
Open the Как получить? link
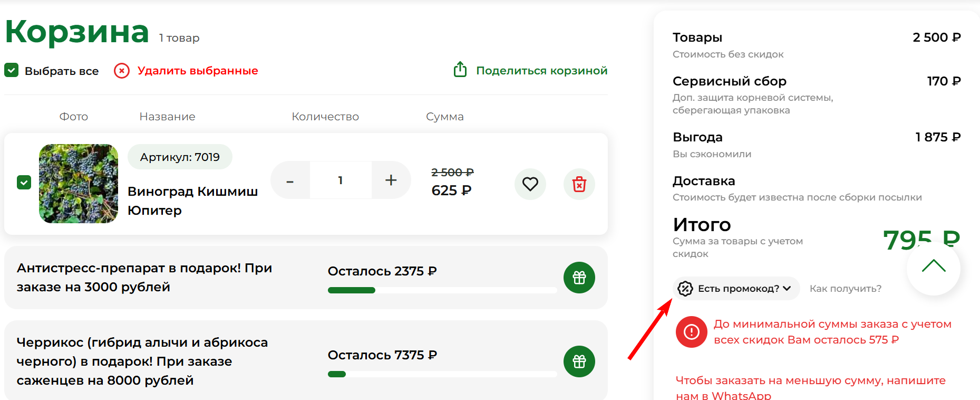[x=845, y=289]
